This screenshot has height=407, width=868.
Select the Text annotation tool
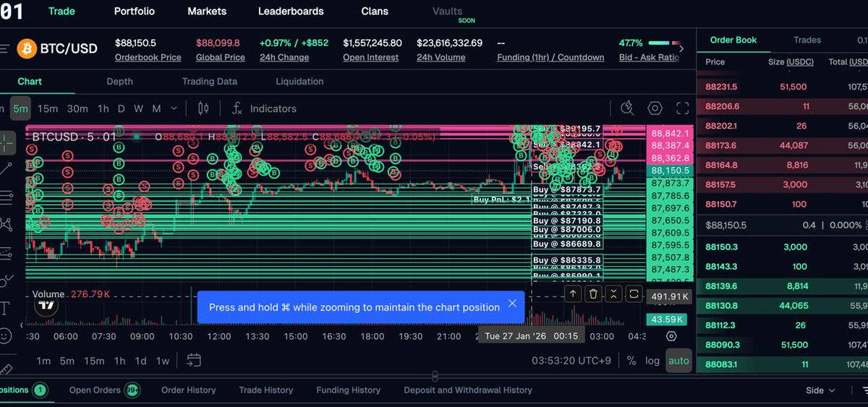point(6,309)
